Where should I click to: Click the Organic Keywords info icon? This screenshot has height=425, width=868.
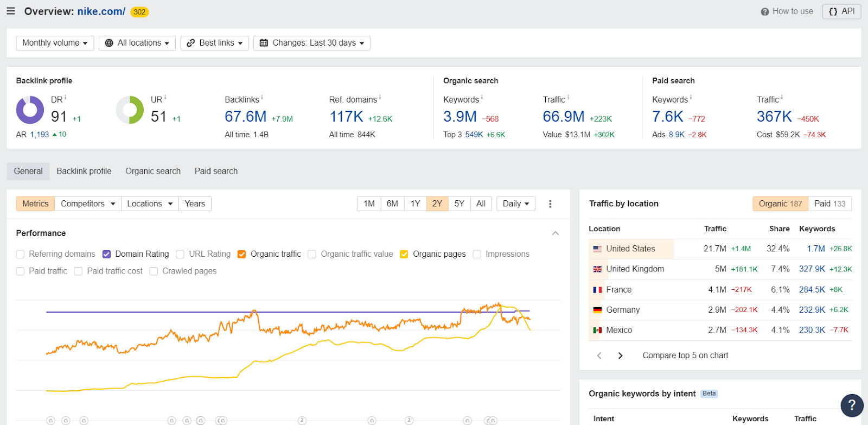[482, 98]
